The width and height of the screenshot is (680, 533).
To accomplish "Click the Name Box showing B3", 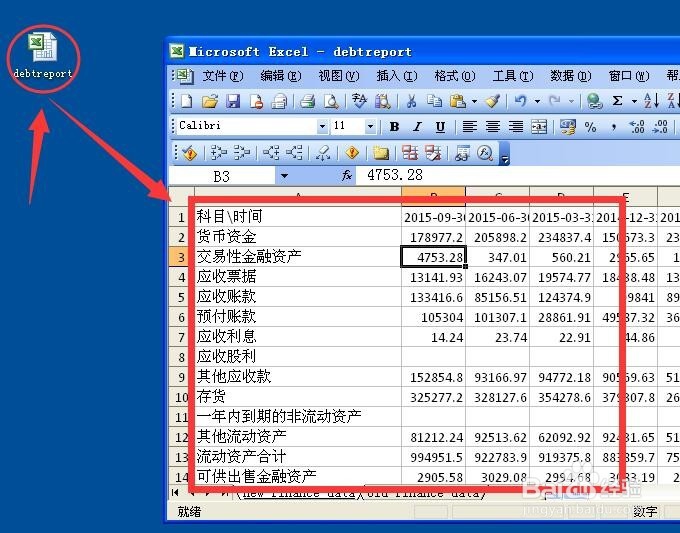I will point(222,176).
